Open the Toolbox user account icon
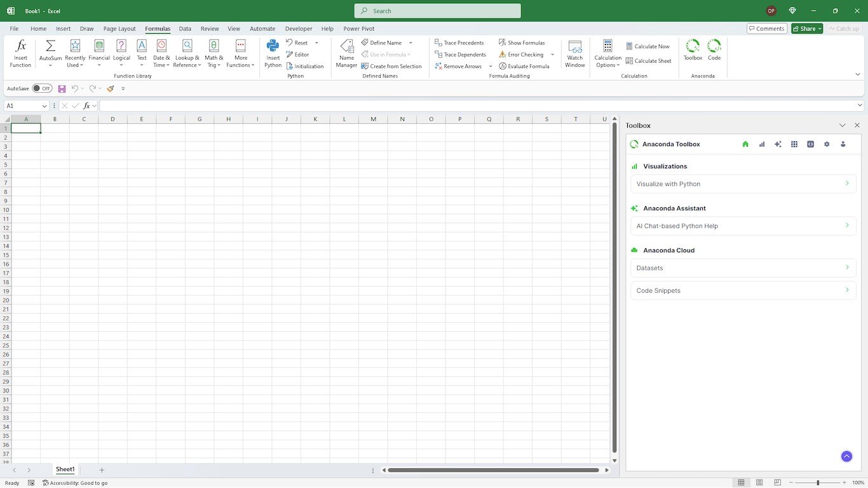The height and width of the screenshot is (488, 868). pos(843,144)
